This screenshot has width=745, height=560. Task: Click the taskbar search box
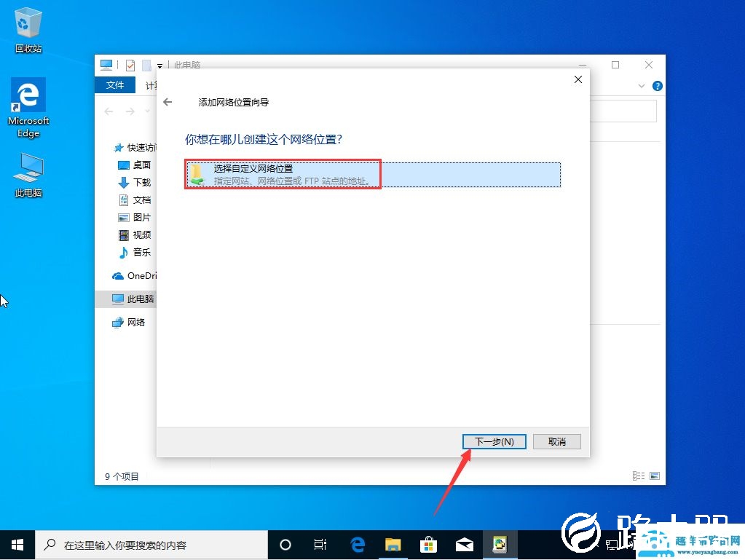coord(151,545)
